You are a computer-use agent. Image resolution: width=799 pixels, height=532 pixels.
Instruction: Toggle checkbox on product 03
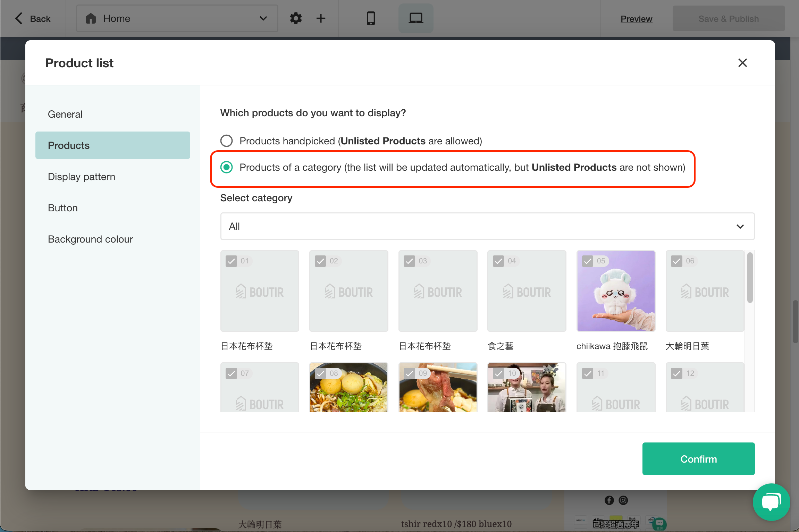pos(410,261)
